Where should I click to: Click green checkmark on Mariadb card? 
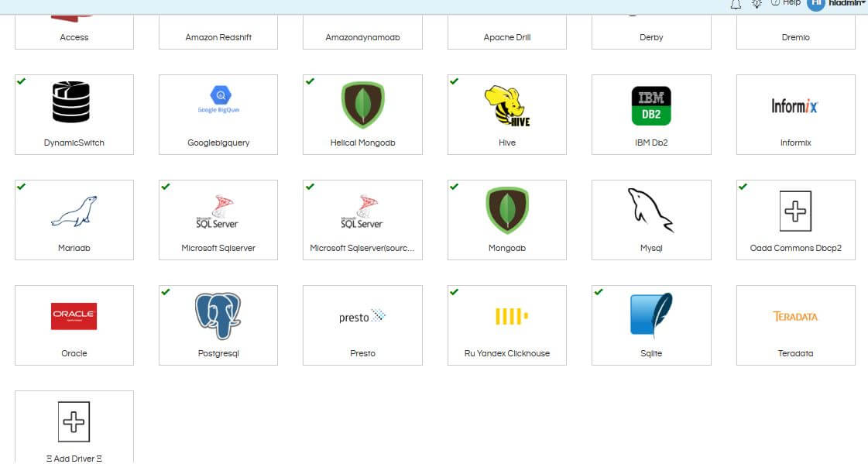21,186
